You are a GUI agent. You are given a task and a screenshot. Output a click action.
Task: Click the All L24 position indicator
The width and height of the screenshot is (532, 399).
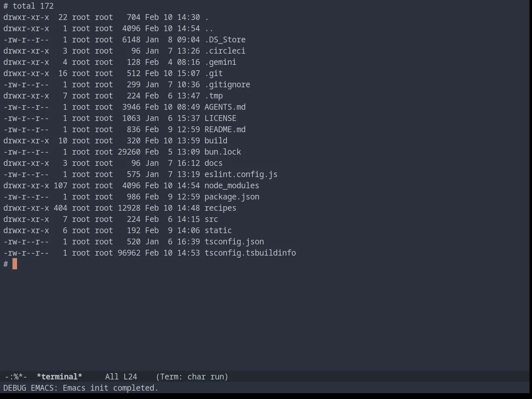tap(121, 377)
